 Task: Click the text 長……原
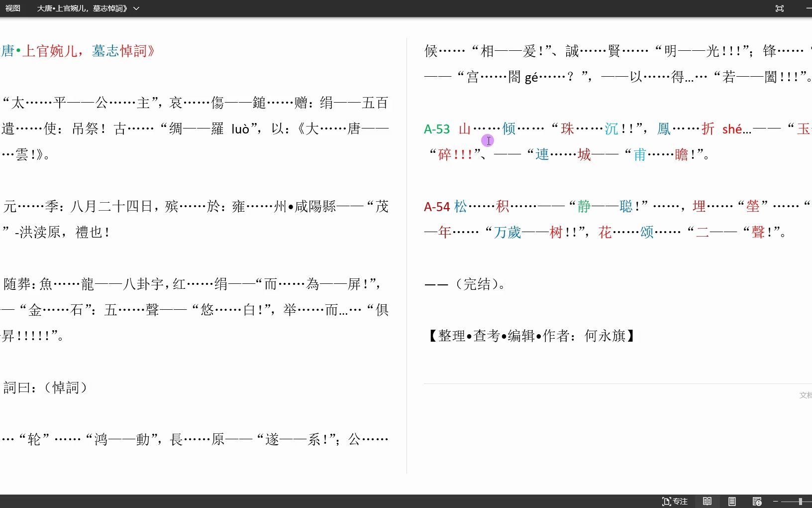tap(198, 440)
